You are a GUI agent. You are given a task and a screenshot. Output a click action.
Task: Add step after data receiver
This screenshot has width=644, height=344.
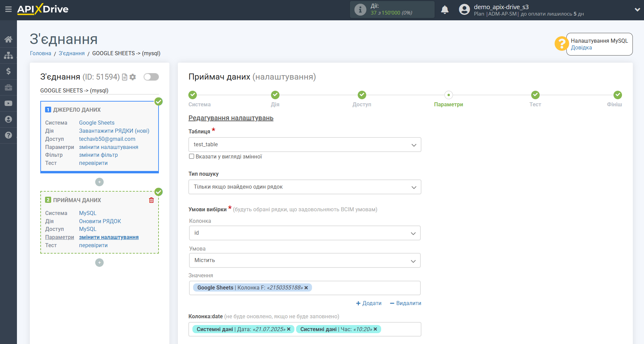tap(99, 263)
